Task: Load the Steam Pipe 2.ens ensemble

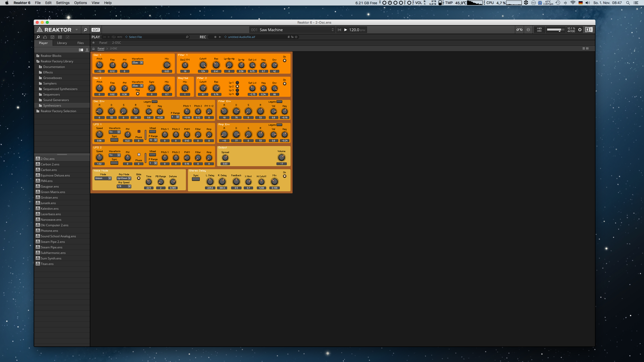Action: pos(62,242)
